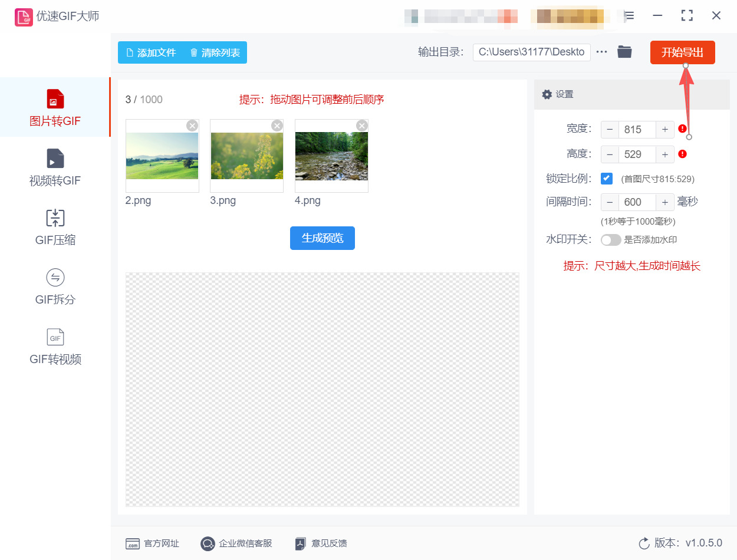Uncheck the 锁定比例 checkbox

[x=607, y=178]
